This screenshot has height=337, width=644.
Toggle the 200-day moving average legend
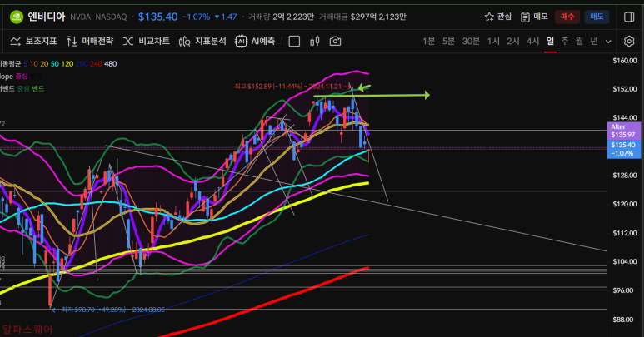click(x=82, y=64)
